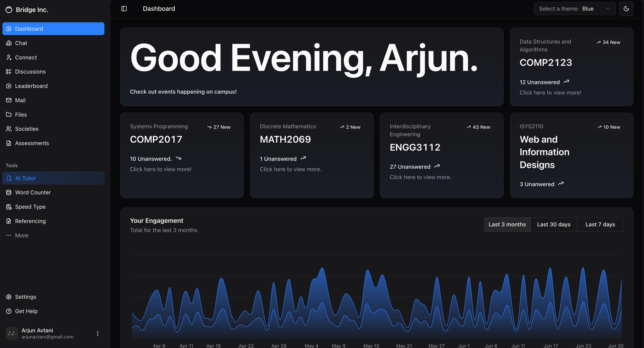This screenshot has width=644, height=348.
Task: Select the Last 7 days tab
Action: coord(600,224)
